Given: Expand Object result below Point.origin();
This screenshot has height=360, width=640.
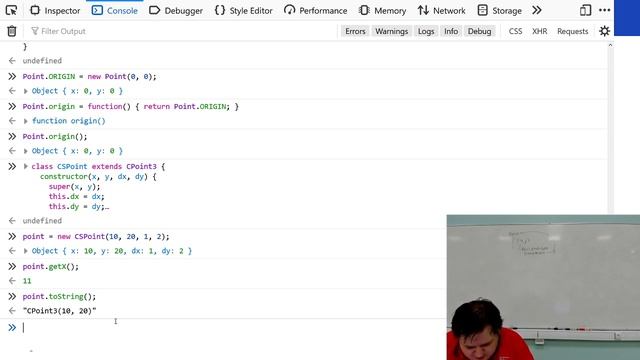Looking at the screenshot, I should tap(26, 151).
